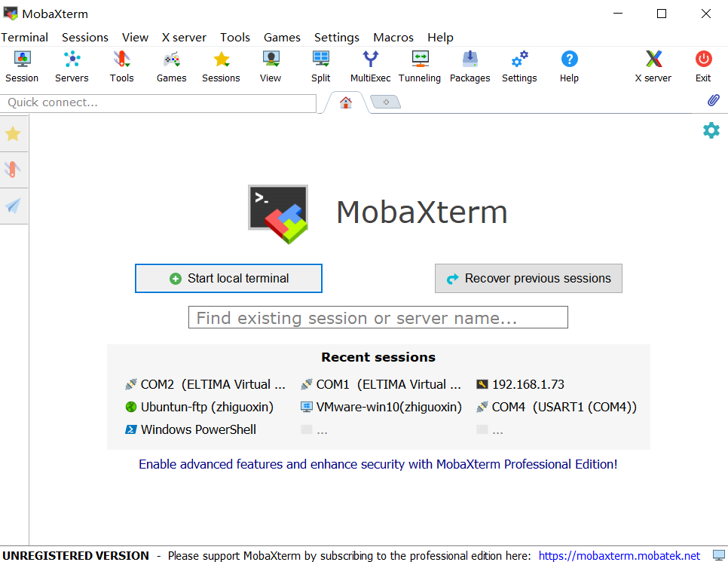Open the Session toolbar icon
The image size is (728, 562).
(x=22, y=66)
